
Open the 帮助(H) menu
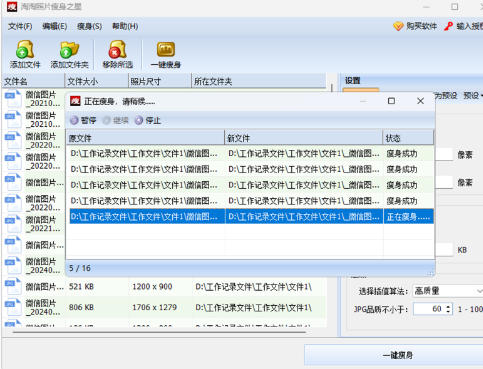click(x=125, y=26)
